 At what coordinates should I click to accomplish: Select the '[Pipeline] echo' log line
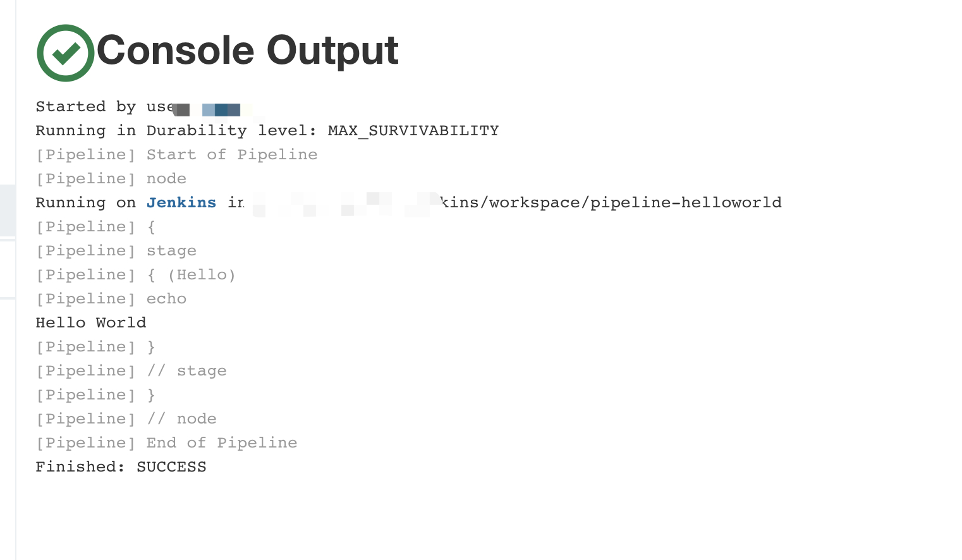click(111, 299)
